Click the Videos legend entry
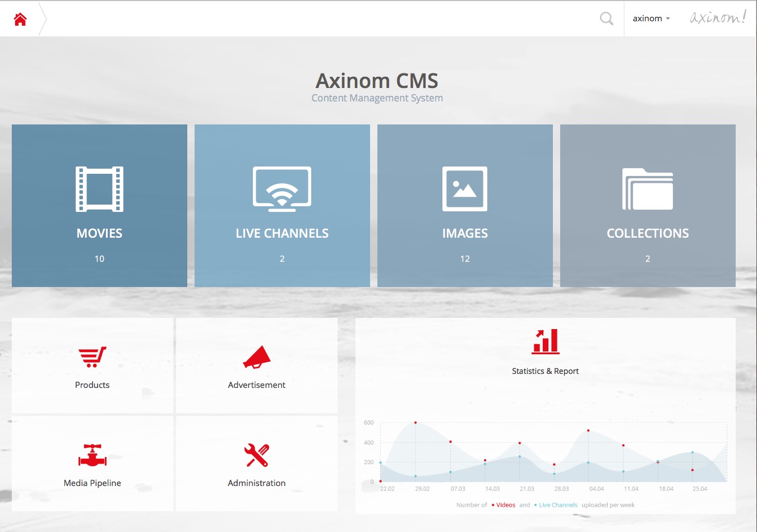The width and height of the screenshot is (757, 532). tap(505, 505)
